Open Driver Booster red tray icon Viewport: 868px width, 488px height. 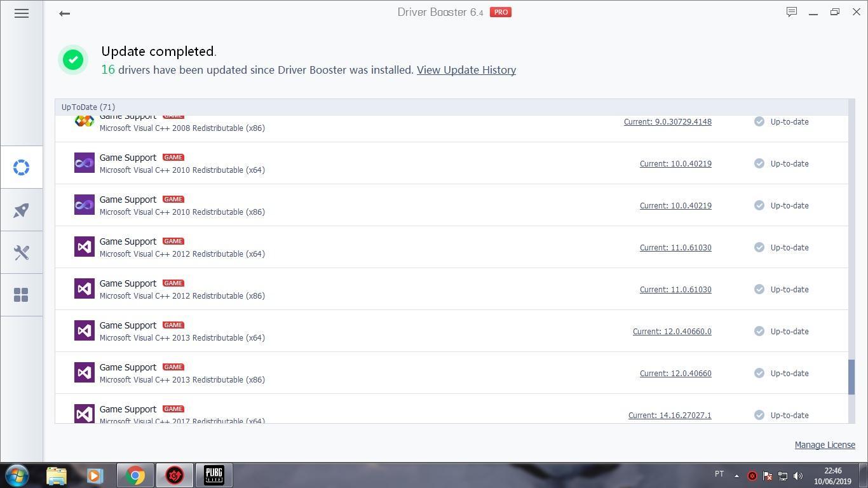(x=752, y=476)
